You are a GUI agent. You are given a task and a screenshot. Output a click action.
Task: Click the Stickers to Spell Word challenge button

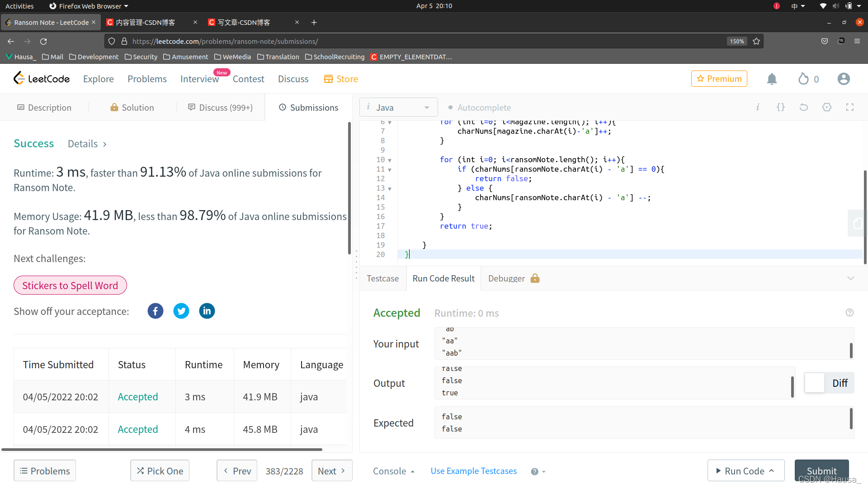70,285
